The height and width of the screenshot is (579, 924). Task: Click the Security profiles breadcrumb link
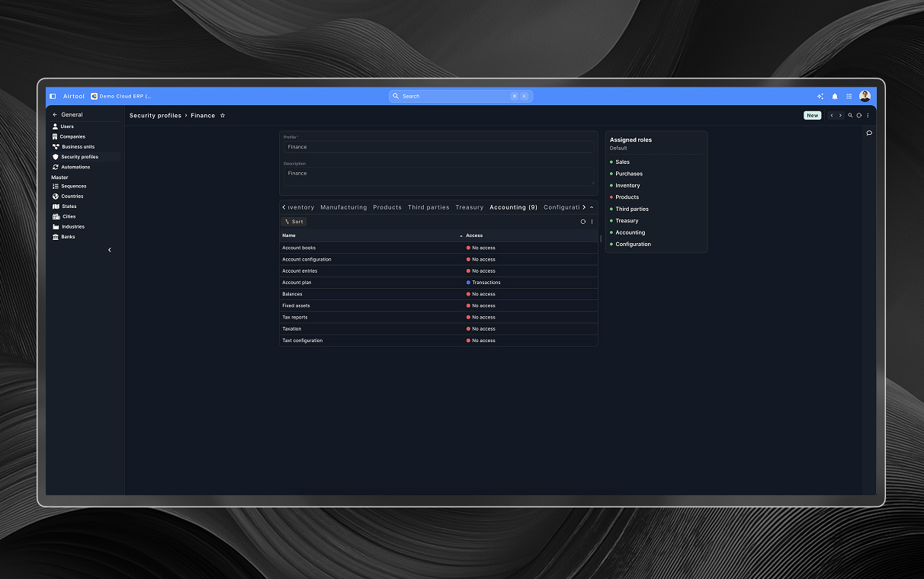click(x=156, y=116)
